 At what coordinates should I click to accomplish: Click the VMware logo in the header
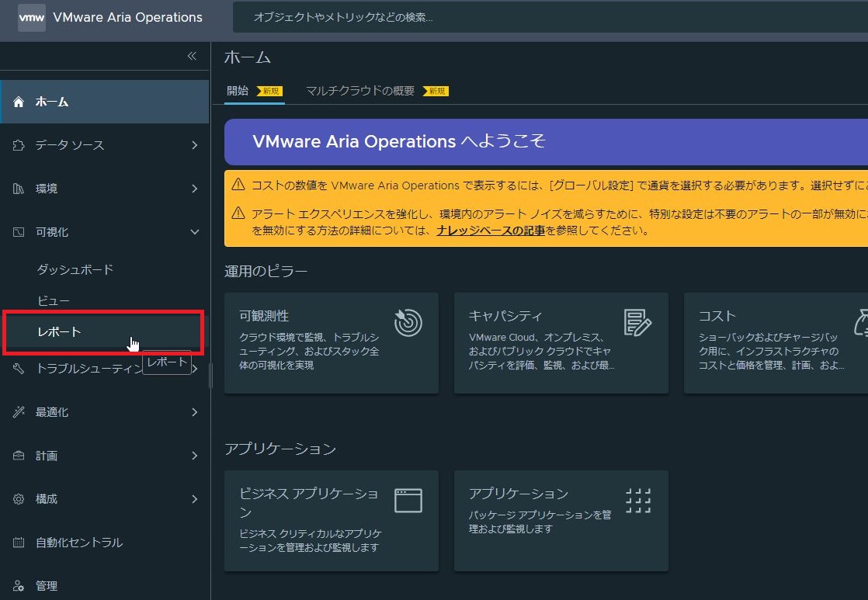pyautogui.click(x=31, y=17)
